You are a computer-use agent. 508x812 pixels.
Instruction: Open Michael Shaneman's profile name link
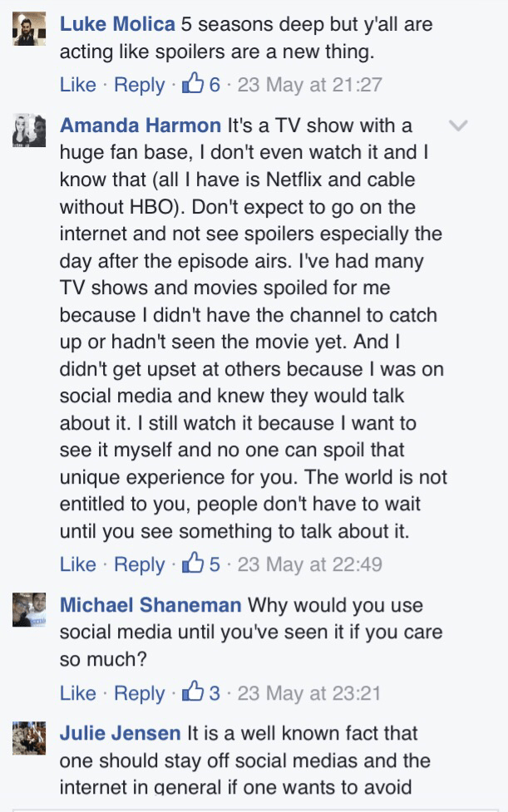click(x=150, y=605)
